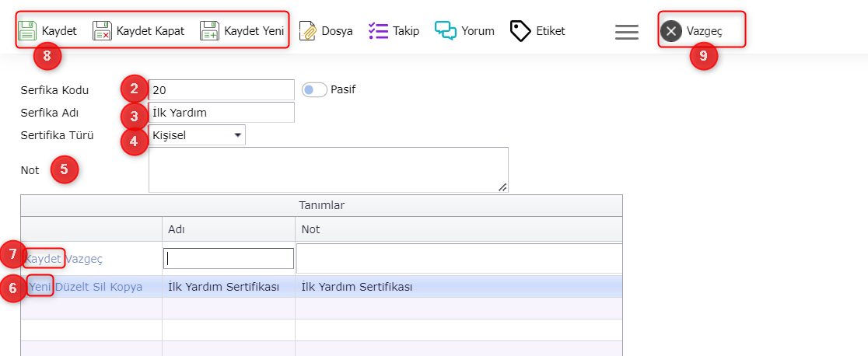Click the Etiket tag icon
Screen dimensions: 868x356
(x=520, y=31)
